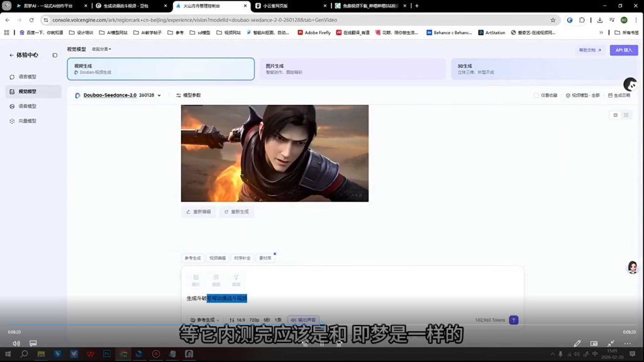Open the ArtStation bookmark
This screenshot has height=362, width=644.
491,33
